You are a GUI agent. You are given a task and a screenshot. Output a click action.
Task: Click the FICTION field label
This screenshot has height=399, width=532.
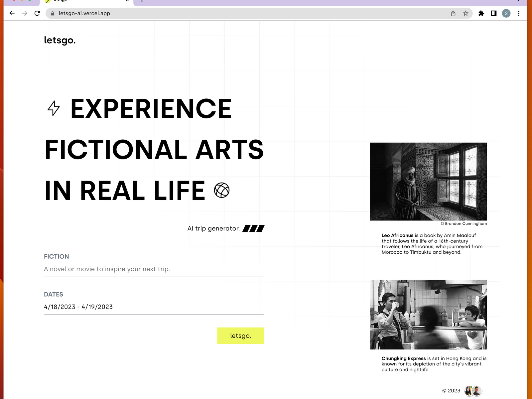pos(57,257)
